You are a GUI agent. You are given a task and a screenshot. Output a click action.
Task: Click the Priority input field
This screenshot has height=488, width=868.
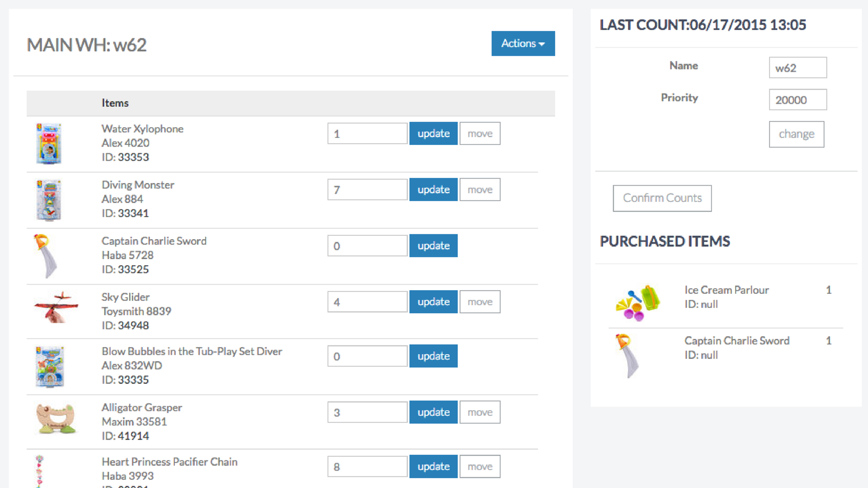797,99
